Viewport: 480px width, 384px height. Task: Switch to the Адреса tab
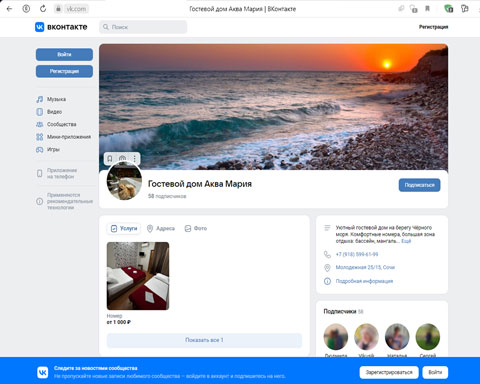pos(161,228)
